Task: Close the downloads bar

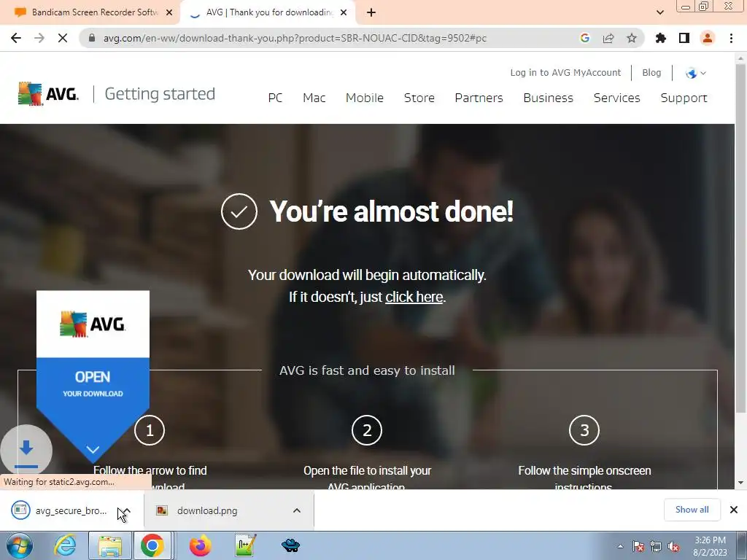Action: 734,510
